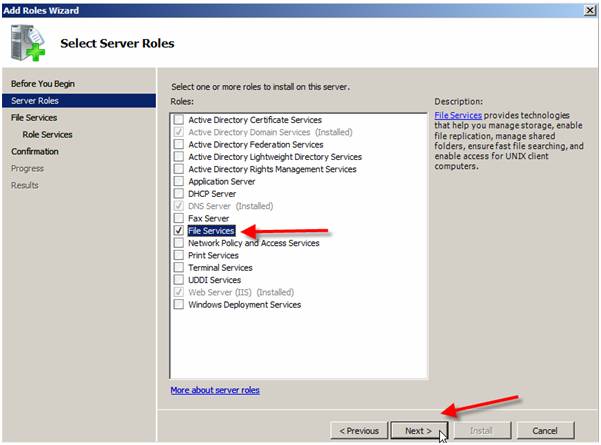The image size is (601, 445).
Task: Go back with the Previous button
Action: pos(359,431)
